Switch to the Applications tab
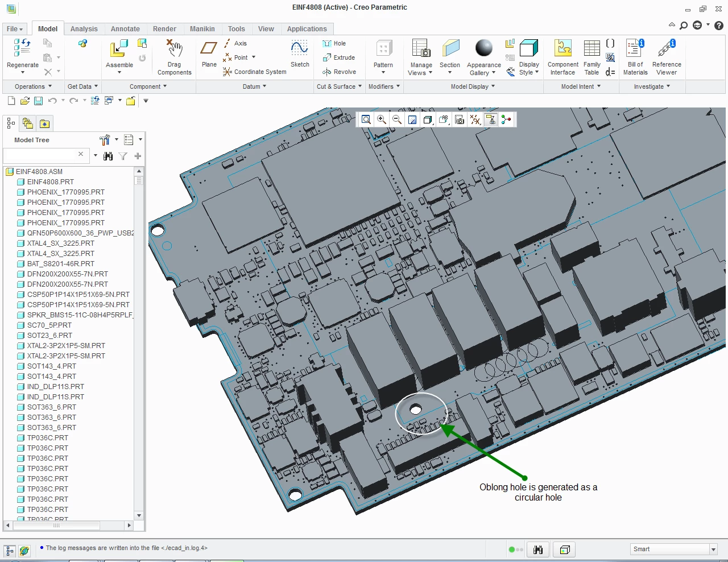 click(307, 29)
